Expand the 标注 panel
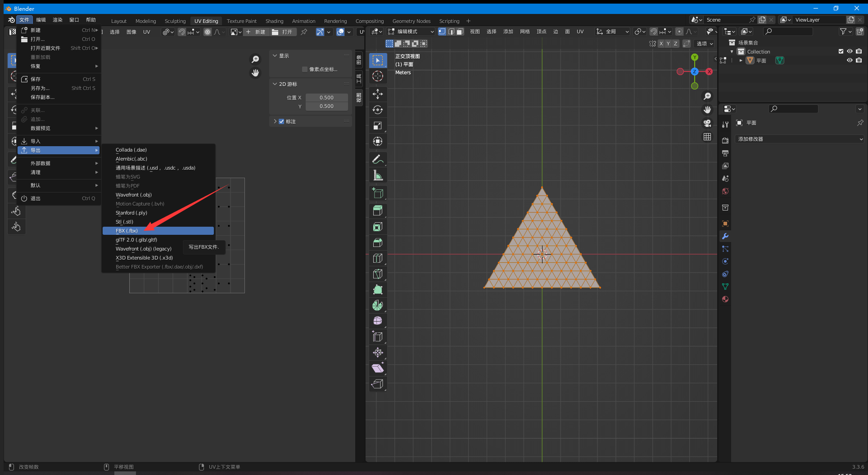Screen dimensions: 868x475 (275, 121)
